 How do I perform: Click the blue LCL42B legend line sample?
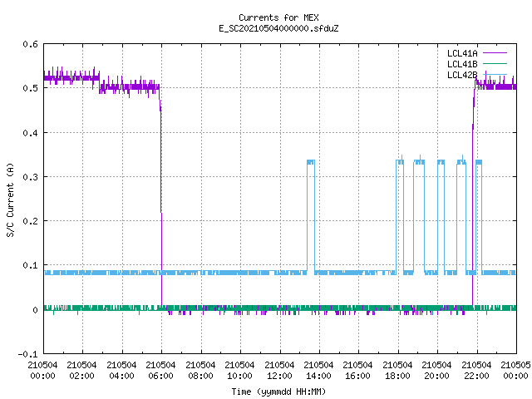click(495, 74)
